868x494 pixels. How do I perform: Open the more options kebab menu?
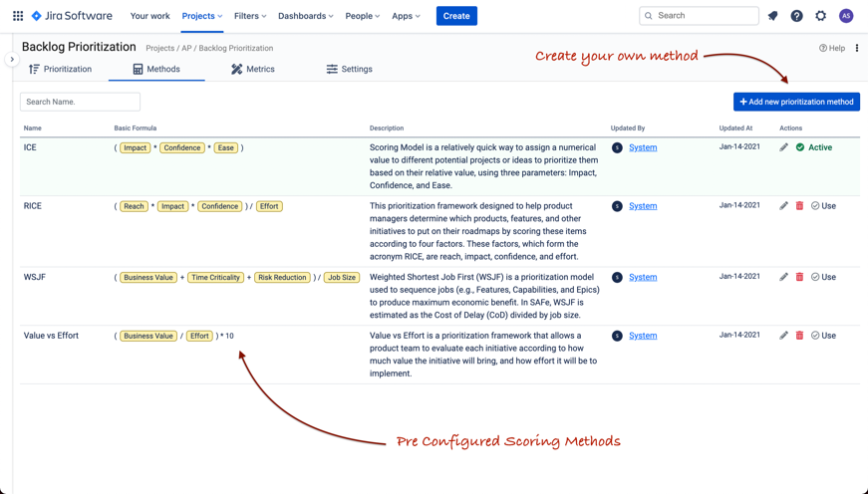(x=857, y=48)
